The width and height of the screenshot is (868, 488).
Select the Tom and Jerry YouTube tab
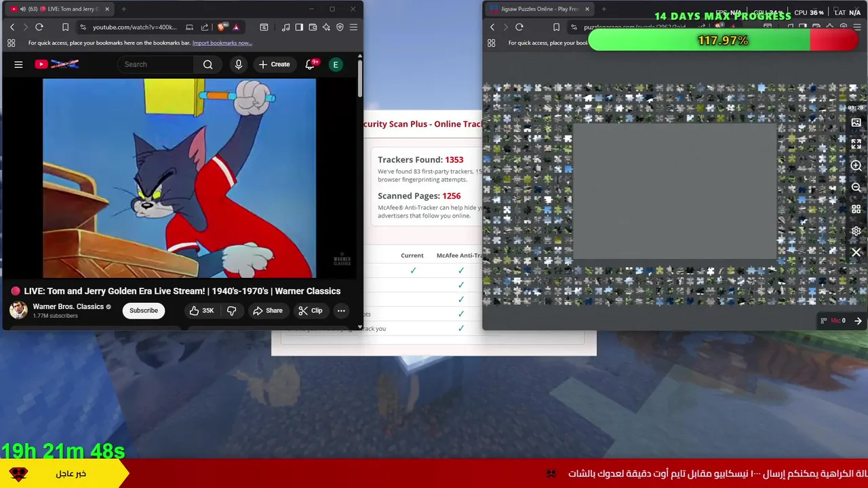(x=58, y=9)
